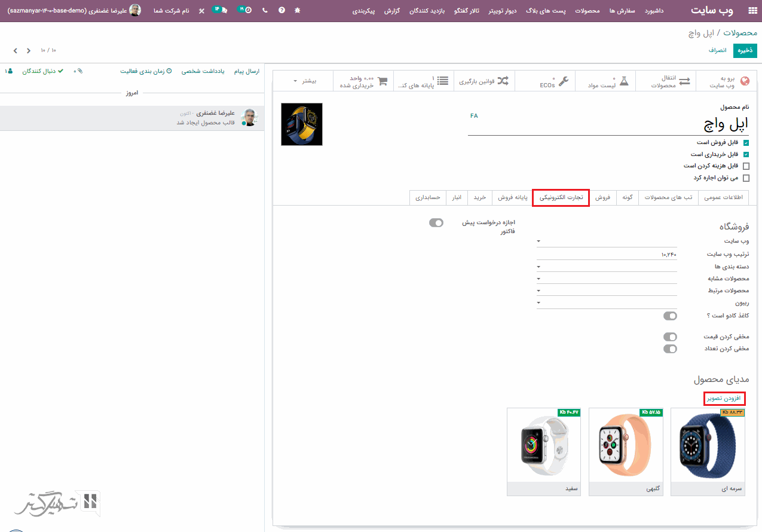Toggle the 'دنبال کنندگان' following status

coord(43,71)
